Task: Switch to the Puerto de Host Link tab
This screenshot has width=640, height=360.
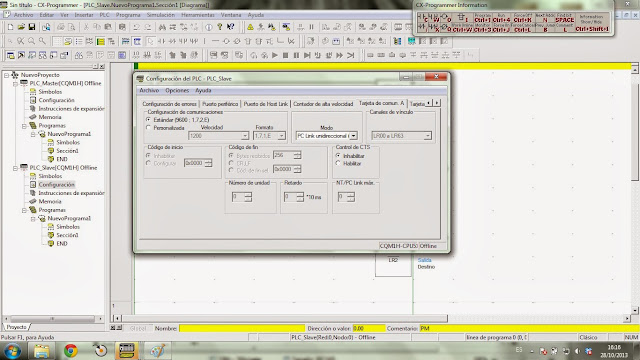Action: 266,104
